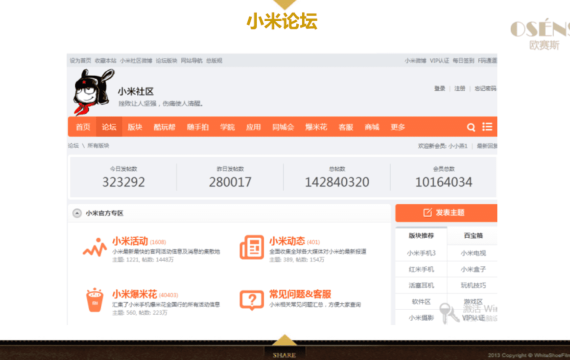Open the list menu icon in navbar
Screen dimensions: 570x360
(487, 127)
